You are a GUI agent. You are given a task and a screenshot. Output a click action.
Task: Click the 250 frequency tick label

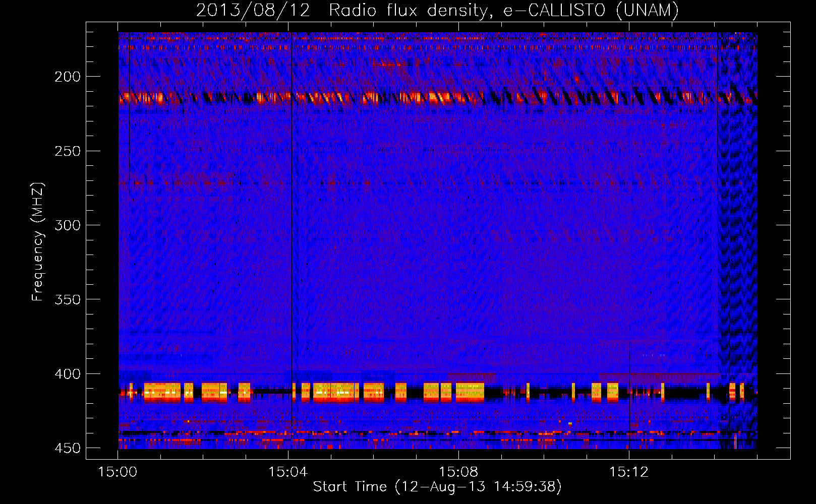68,151
